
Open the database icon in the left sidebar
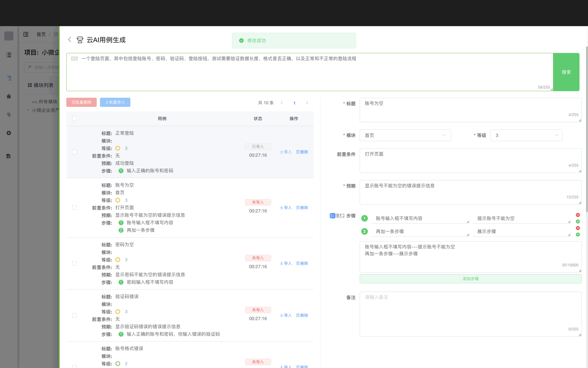pyautogui.click(x=9, y=115)
